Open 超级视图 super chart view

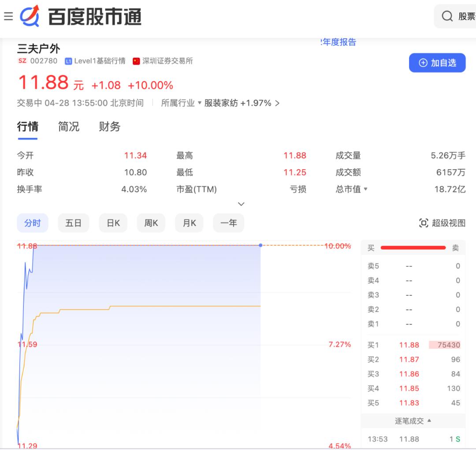445,223
